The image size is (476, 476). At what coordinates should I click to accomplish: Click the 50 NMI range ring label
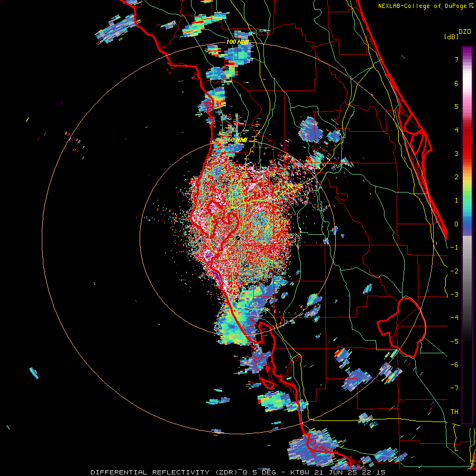click(237, 140)
